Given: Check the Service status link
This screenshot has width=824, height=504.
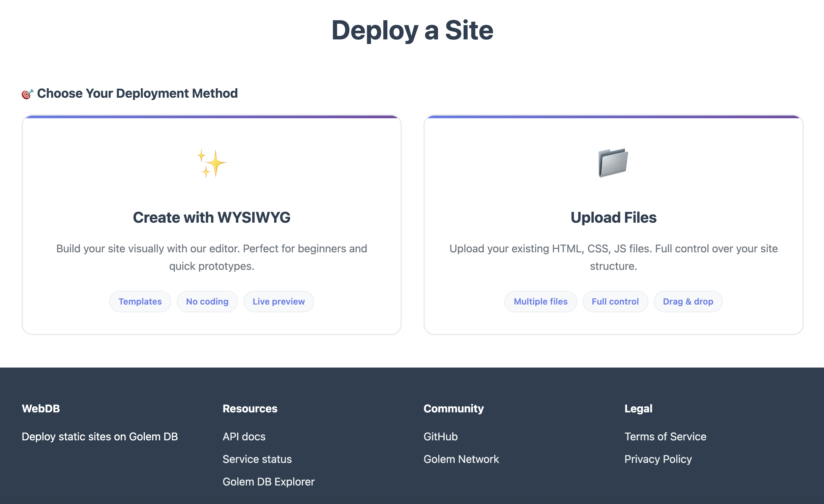Looking at the screenshot, I should 257,459.
